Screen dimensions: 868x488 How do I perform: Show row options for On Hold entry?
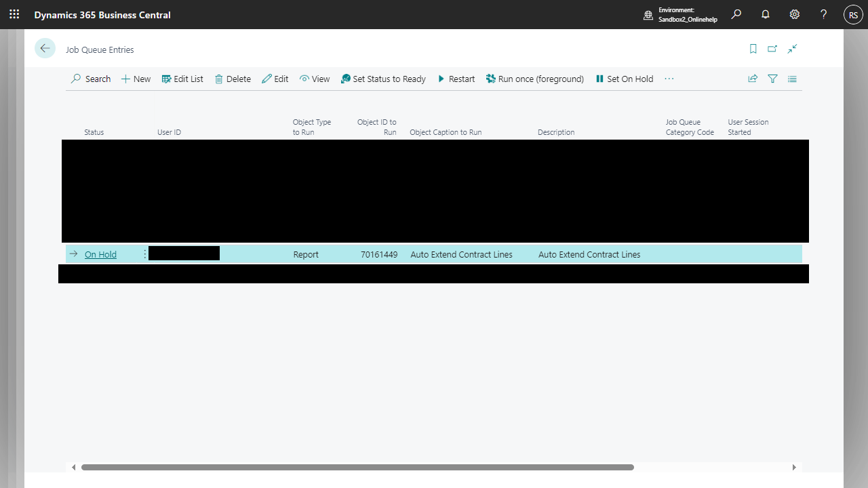pyautogui.click(x=144, y=254)
